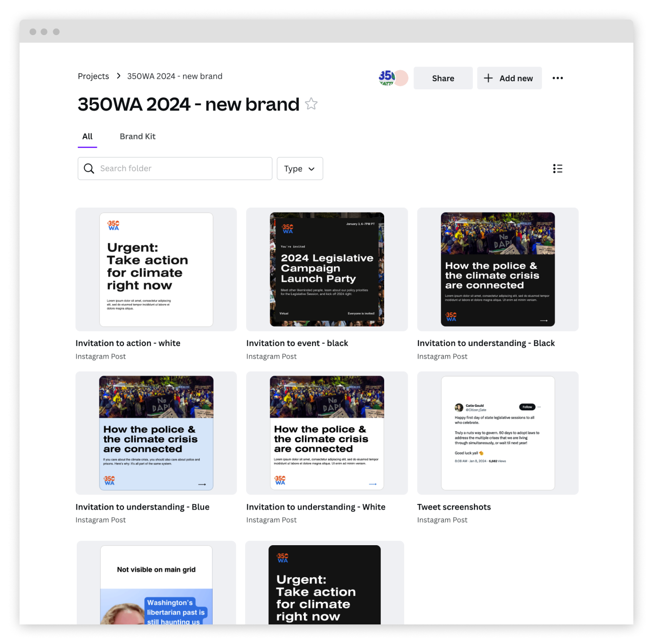Open the Invitation to event - black thumbnail
The width and height of the screenshot is (653, 644).
tap(327, 269)
